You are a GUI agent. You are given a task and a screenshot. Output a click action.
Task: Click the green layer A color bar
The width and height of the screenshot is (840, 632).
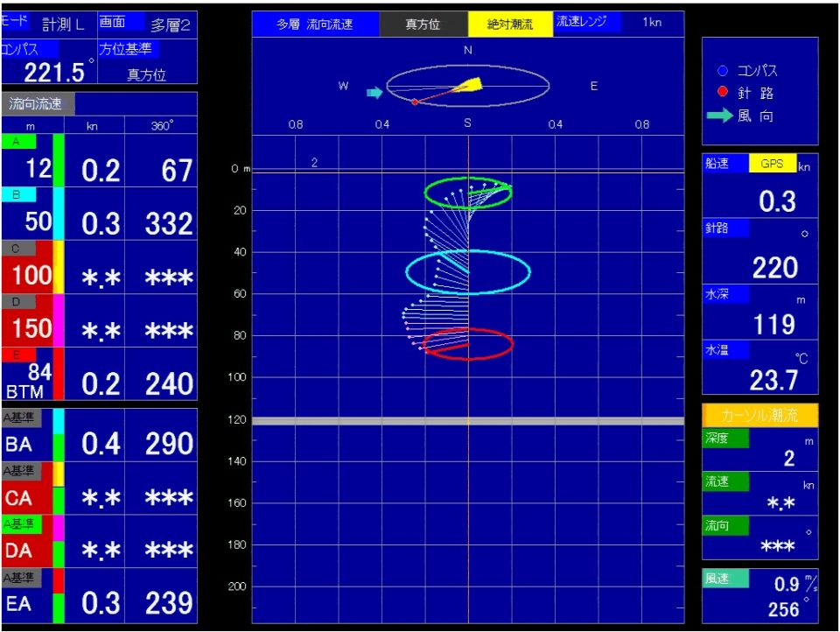[x=59, y=160]
